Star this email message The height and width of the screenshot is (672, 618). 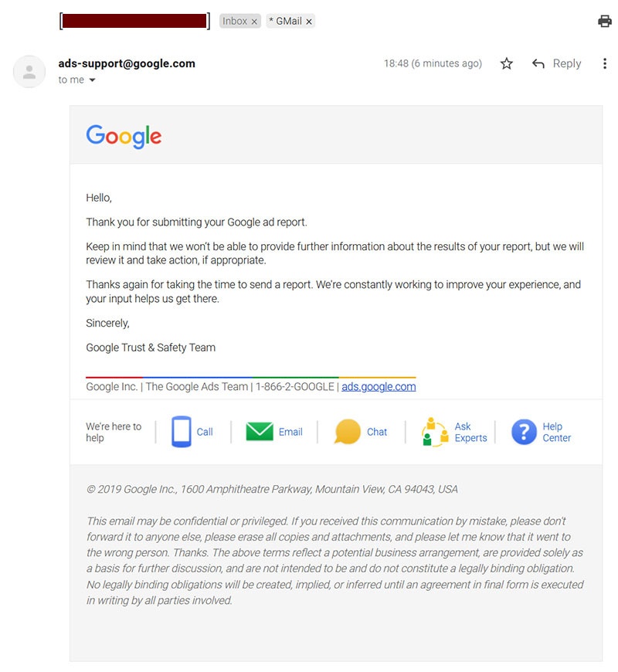(507, 64)
